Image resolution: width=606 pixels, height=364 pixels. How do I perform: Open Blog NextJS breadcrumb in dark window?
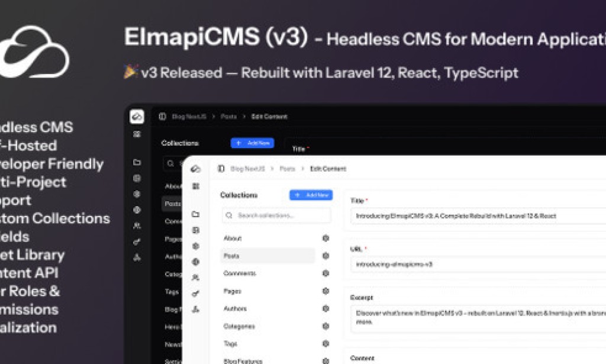pos(189,117)
